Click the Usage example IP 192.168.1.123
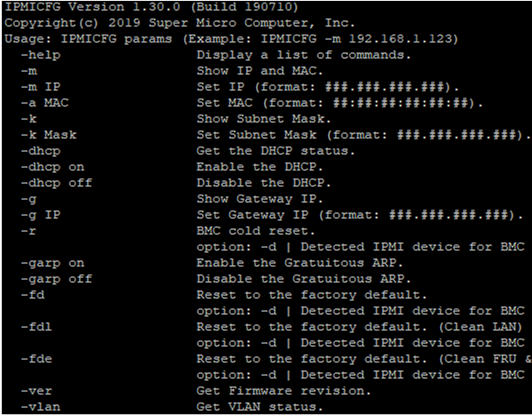This screenshot has height=415, width=532. pyautogui.click(x=401, y=39)
